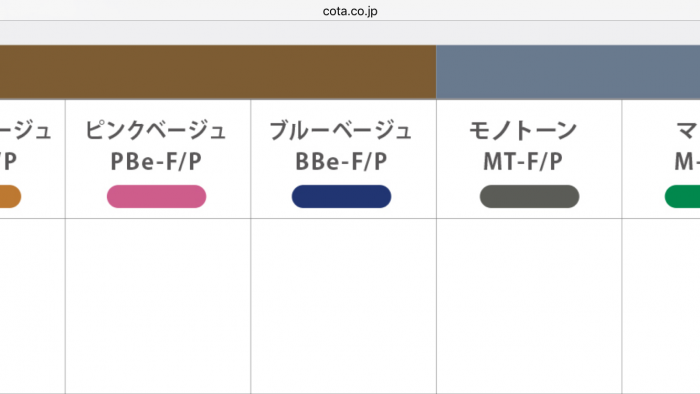Click the cut-off ージュ heading at left
This screenshot has width=700, height=394.
point(25,130)
